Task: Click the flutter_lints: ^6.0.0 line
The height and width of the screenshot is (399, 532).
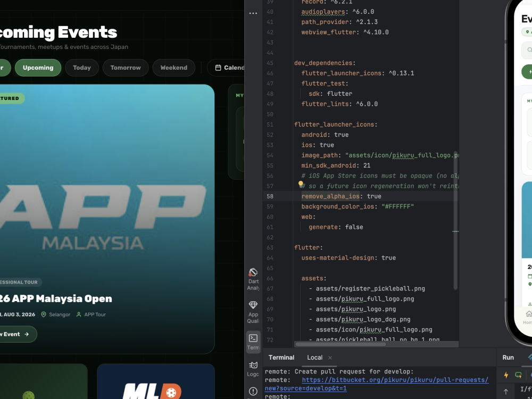Action: [339, 104]
